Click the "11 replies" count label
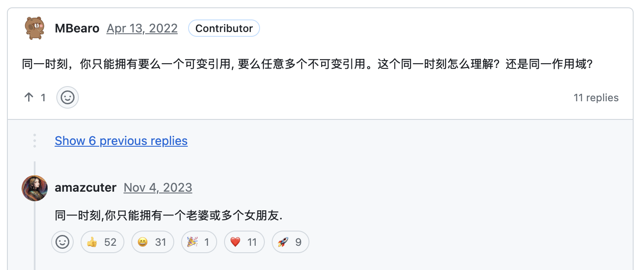 596,98
